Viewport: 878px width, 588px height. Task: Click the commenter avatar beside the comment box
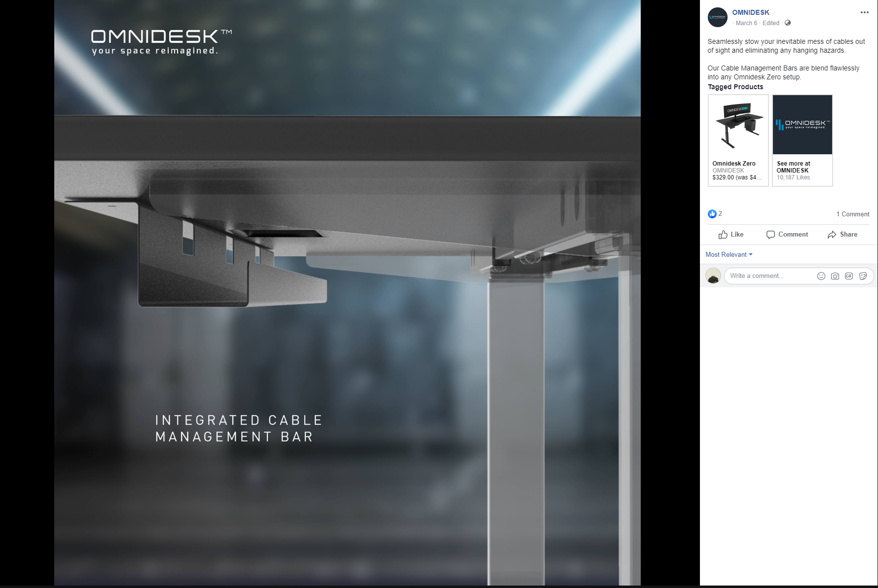[x=713, y=276]
